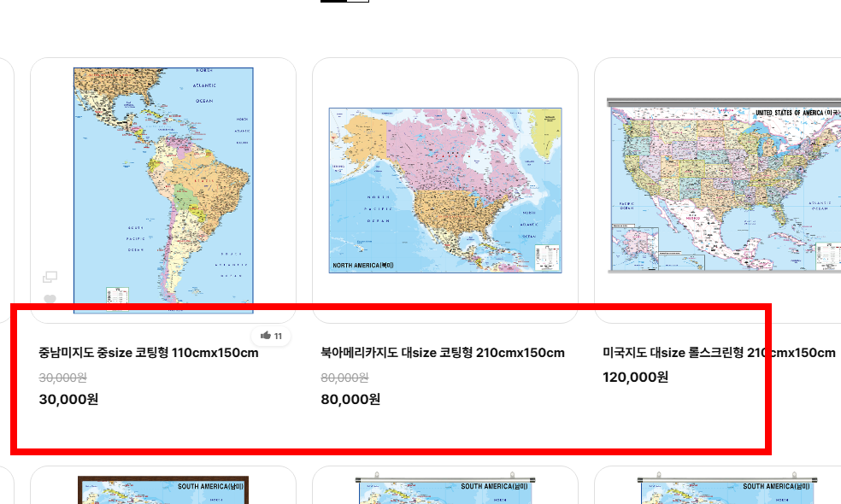Click the struck-through 80,000원 original price
The height and width of the screenshot is (504, 841).
[345, 378]
